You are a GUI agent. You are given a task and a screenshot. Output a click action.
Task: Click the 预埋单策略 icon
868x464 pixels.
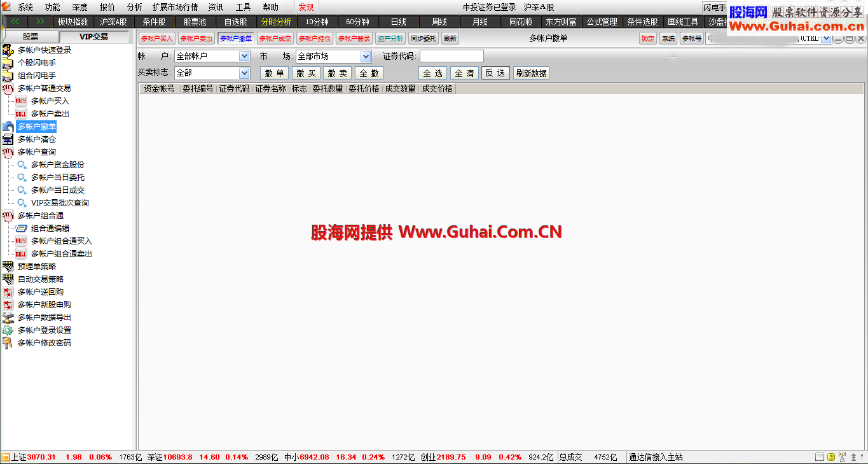pos(8,267)
